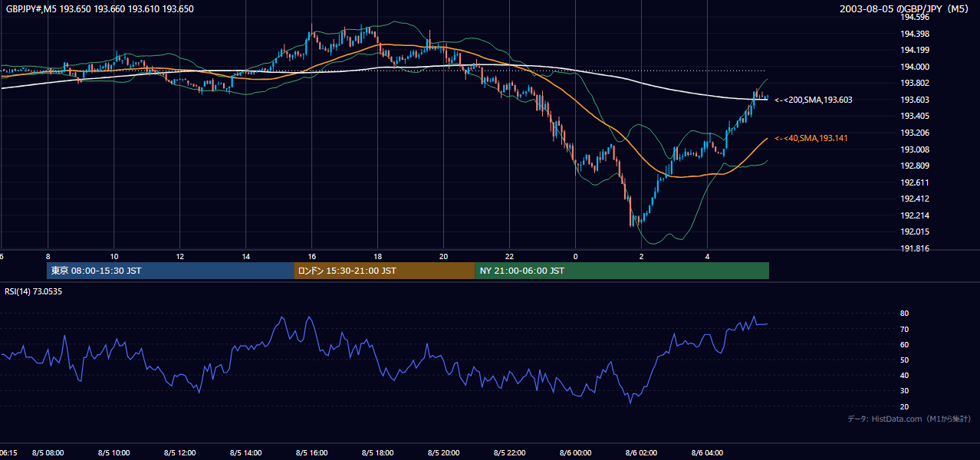
Task: Click hour tick 12 under price chart
Action: click(x=179, y=256)
